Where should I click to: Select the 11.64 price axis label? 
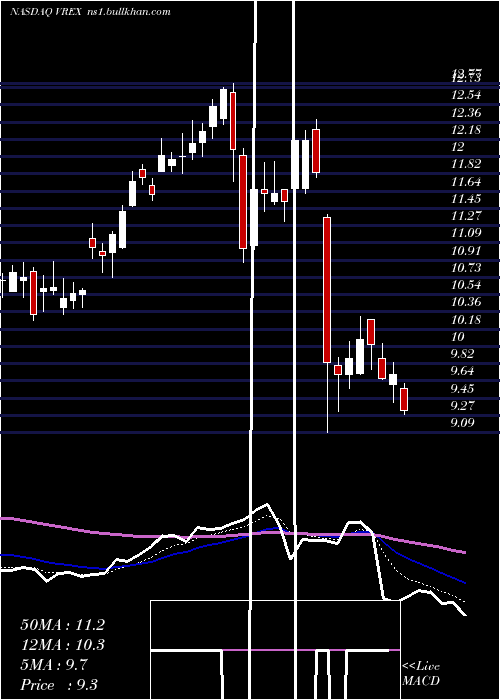[x=466, y=181]
